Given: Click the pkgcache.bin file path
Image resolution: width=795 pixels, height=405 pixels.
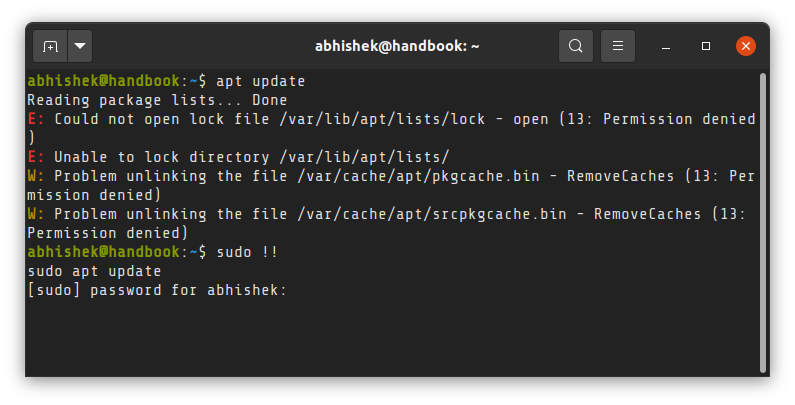Looking at the screenshot, I should coord(418,176).
